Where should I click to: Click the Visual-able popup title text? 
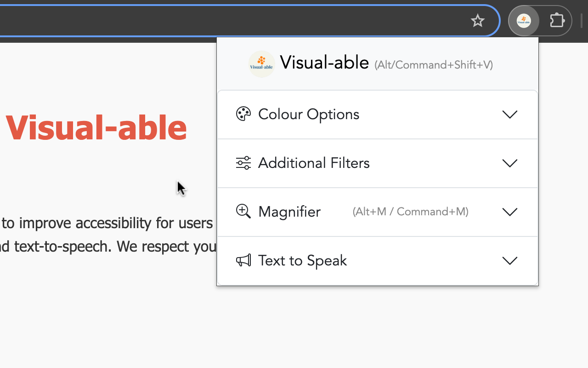(x=324, y=63)
